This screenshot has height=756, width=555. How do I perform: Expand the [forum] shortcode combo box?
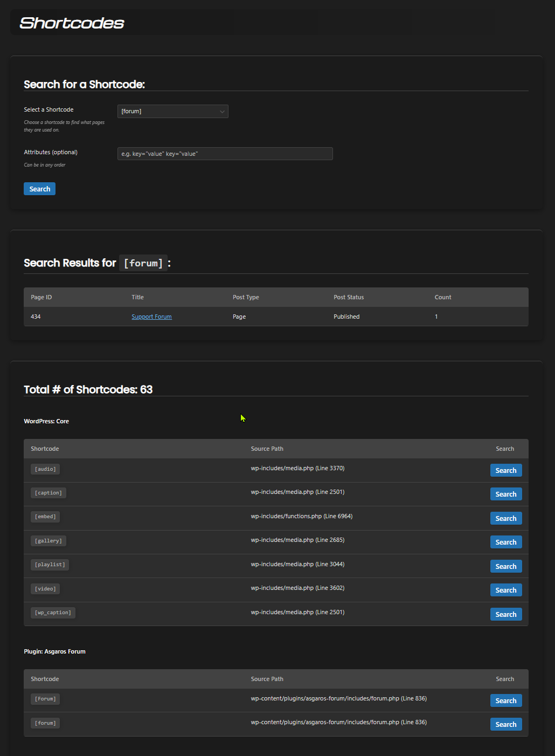pos(172,111)
